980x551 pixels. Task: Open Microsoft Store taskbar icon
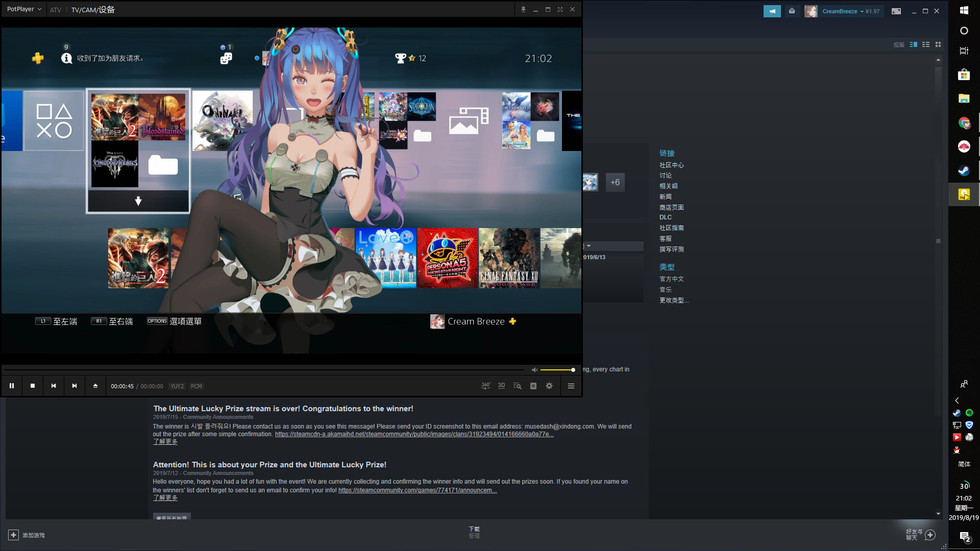964,75
